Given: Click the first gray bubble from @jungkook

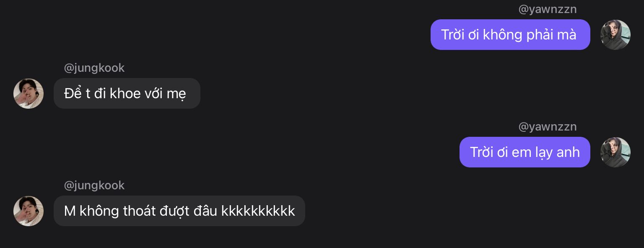Looking at the screenshot, I should 127,94.
